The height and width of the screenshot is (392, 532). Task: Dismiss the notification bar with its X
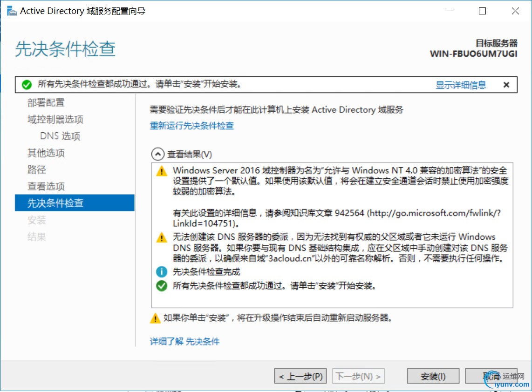(506, 85)
